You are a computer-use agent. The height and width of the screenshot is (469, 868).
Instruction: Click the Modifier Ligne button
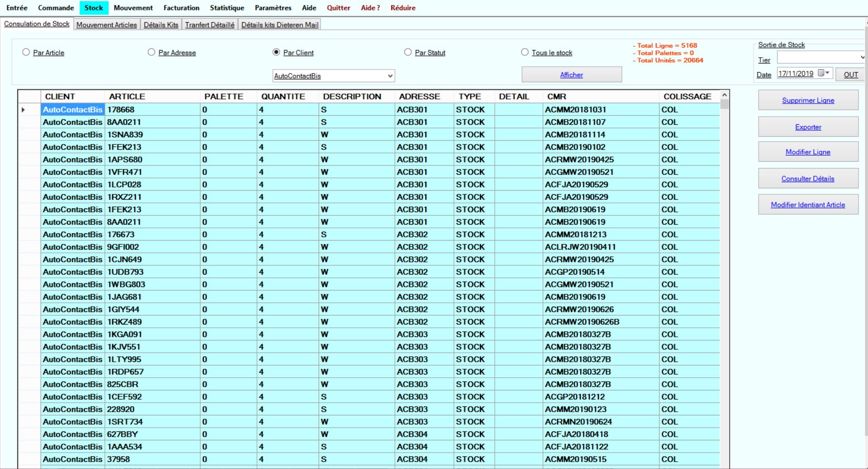click(x=808, y=152)
